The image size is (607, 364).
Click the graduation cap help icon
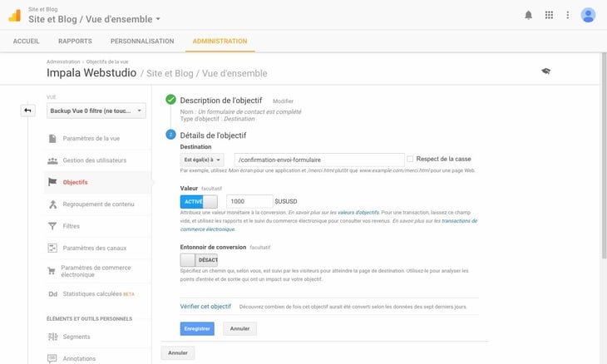click(x=545, y=71)
